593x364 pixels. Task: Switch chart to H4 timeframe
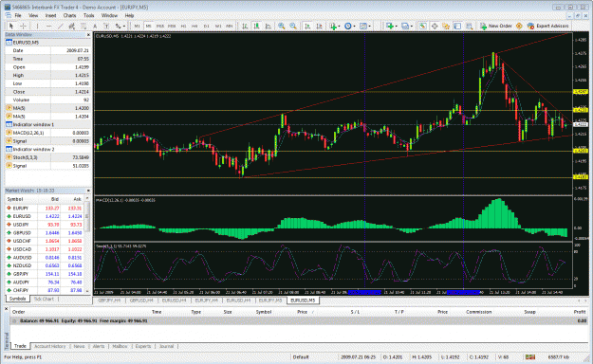[x=195, y=26]
